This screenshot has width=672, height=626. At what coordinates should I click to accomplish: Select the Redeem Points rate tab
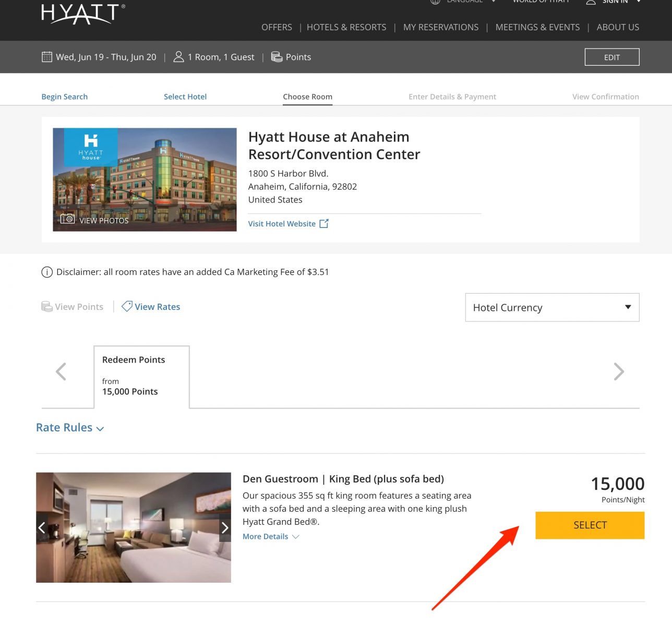[x=141, y=377]
